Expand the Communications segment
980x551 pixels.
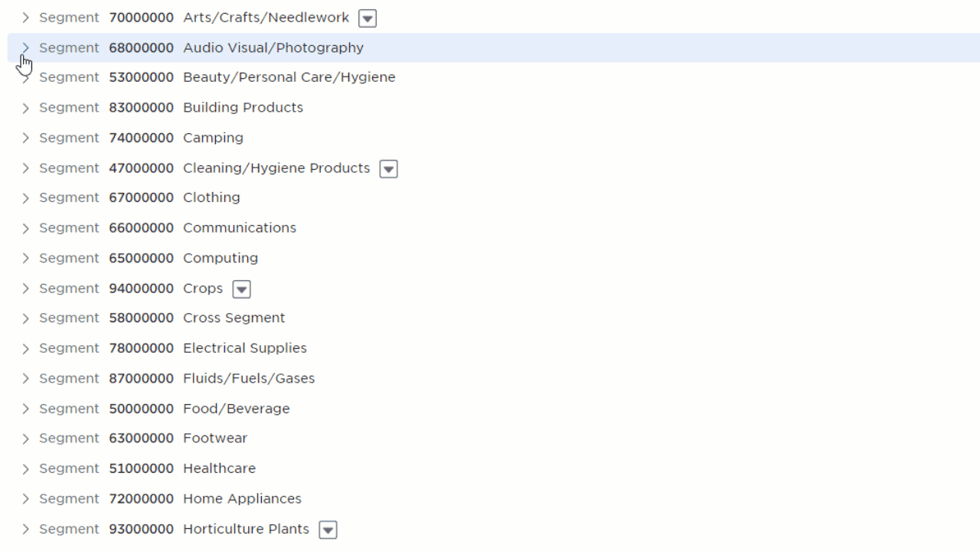pyautogui.click(x=25, y=228)
